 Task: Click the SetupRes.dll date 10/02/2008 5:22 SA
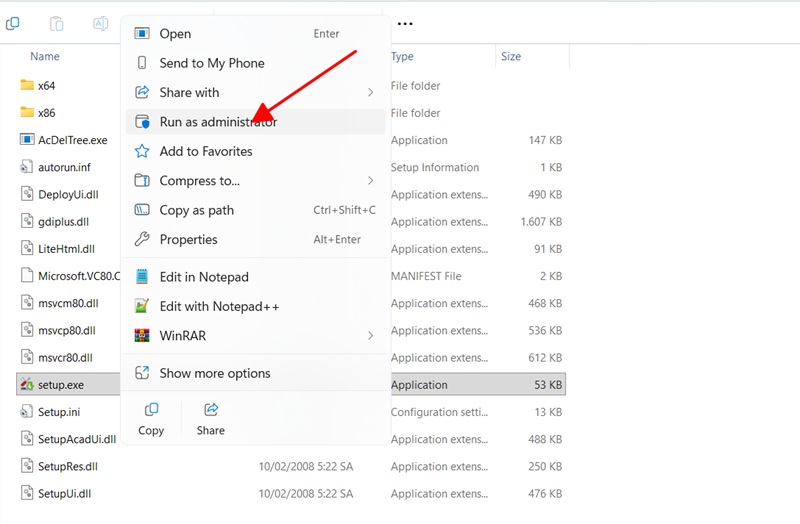click(x=306, y=466)
